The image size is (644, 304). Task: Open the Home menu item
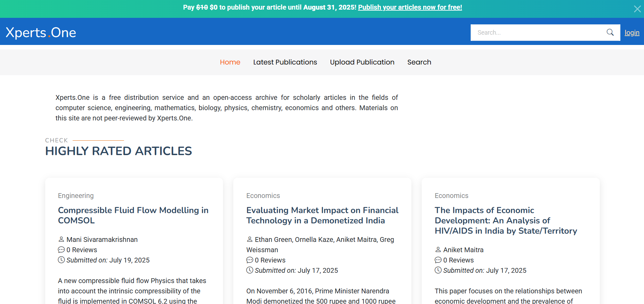230,62
